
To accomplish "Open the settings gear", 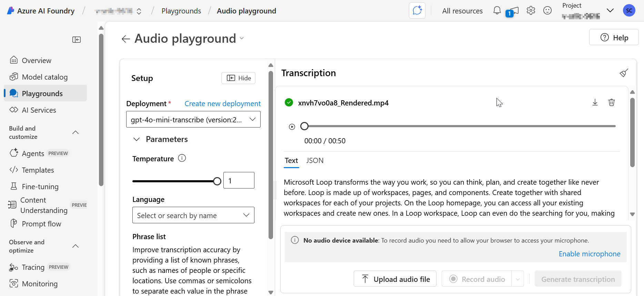I will [531, 10].
